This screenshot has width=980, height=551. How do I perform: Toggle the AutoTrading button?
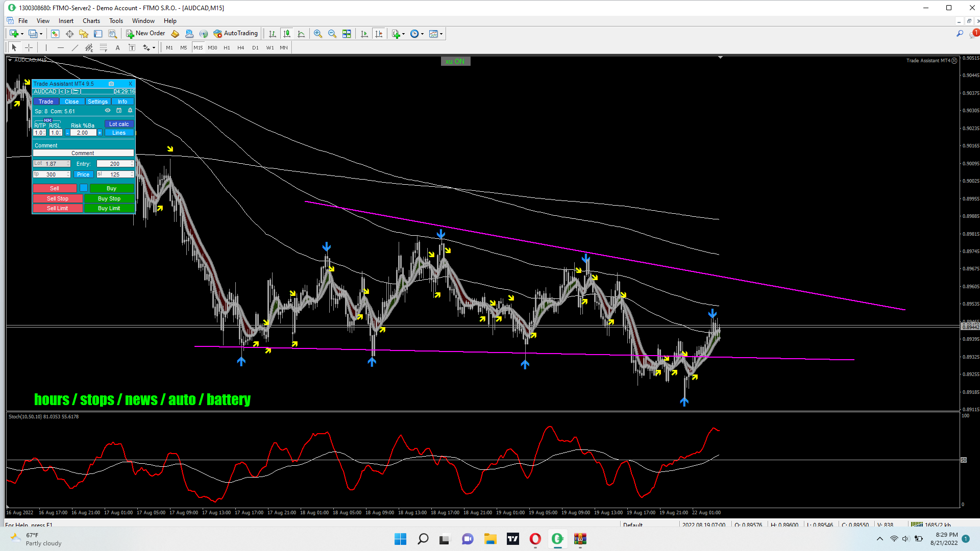coord(236,34)
